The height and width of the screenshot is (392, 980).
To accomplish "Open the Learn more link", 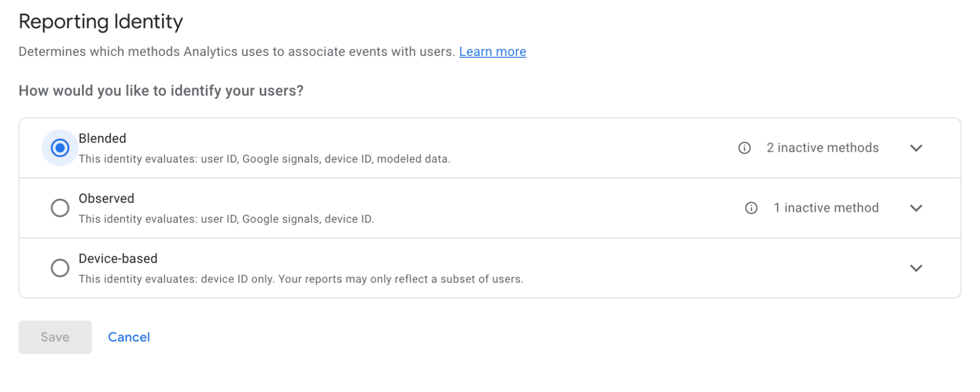I will click(x=492, y=51).
